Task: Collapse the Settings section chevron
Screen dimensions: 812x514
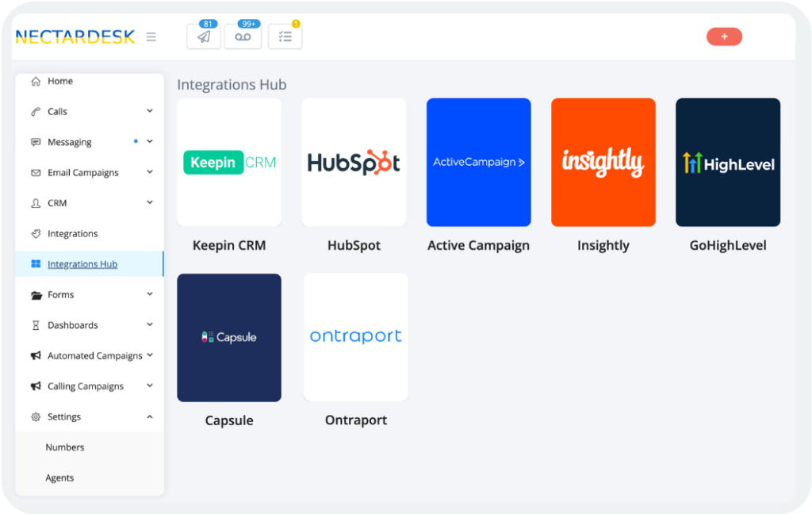Action: pos(149,416)
